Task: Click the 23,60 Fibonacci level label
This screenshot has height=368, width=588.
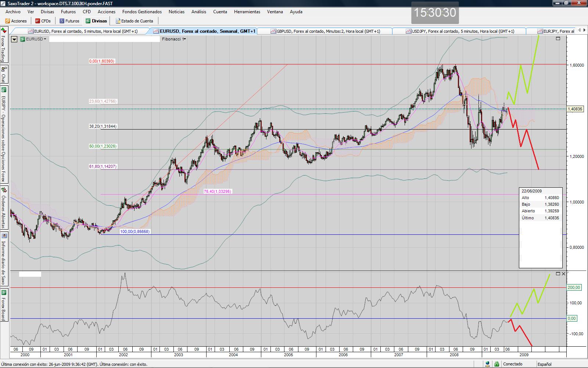Action: coord(103,101)
